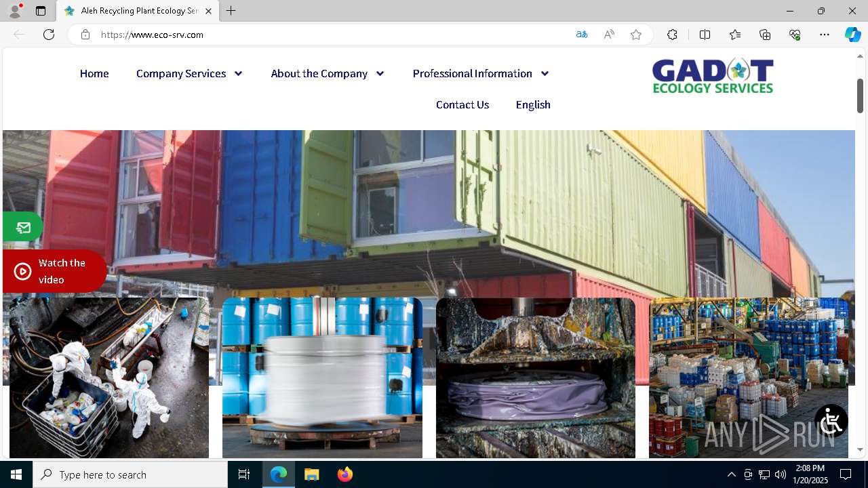Open Collections panel
The image size is (868, 488).
coord(765,35)
